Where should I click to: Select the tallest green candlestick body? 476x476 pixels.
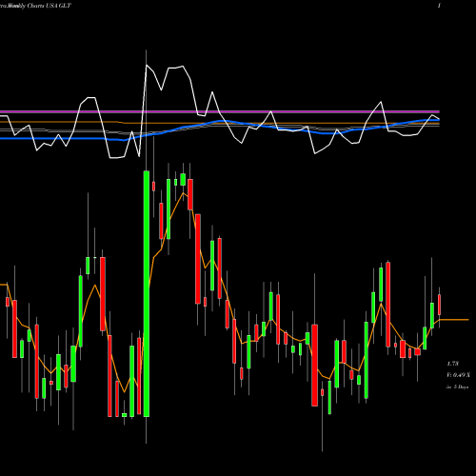click(147, 293)
